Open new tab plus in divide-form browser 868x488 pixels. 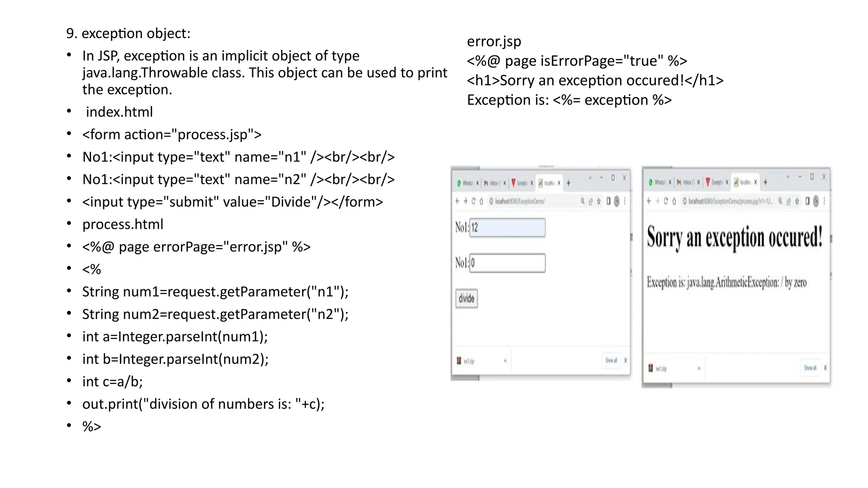(x=568, y=183)
